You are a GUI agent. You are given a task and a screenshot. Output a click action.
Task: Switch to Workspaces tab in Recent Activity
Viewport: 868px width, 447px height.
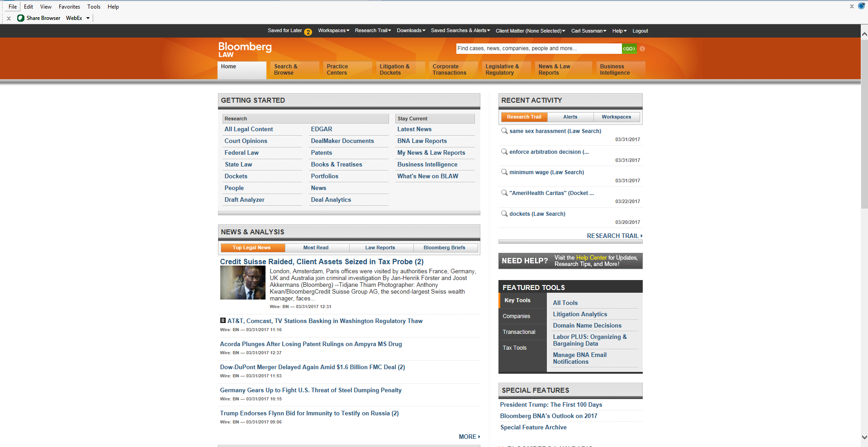tap(617, 117)
